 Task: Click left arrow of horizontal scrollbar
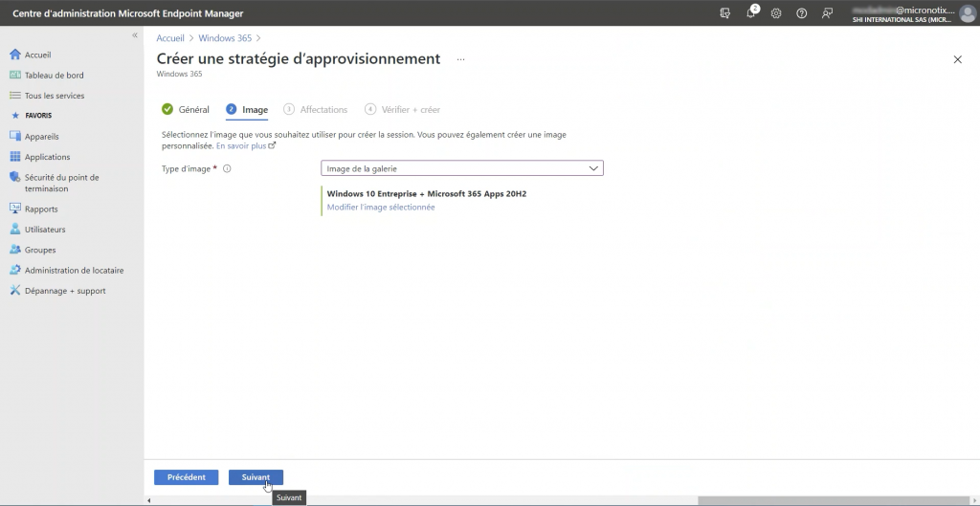coord(148,500)
